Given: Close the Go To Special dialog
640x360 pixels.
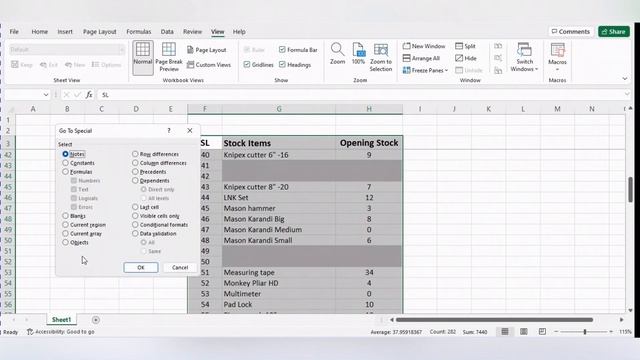Looking at the screenshot, I should coord(190,131).
